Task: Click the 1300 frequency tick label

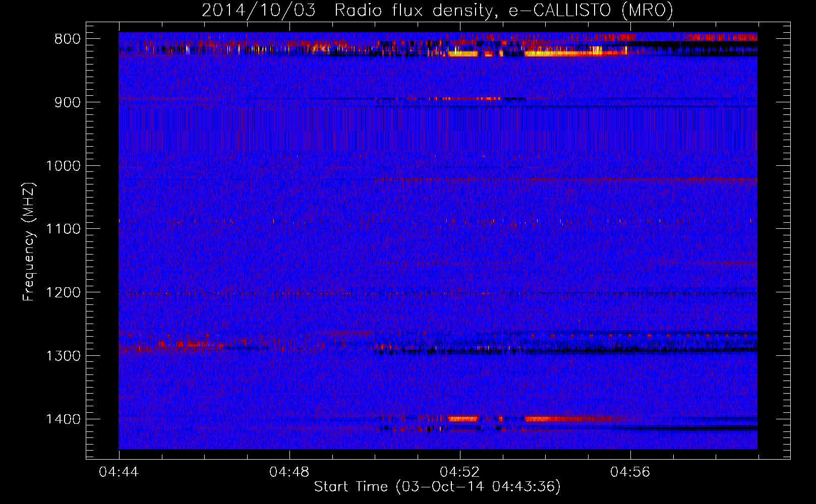Action: (x=63, y=356)
